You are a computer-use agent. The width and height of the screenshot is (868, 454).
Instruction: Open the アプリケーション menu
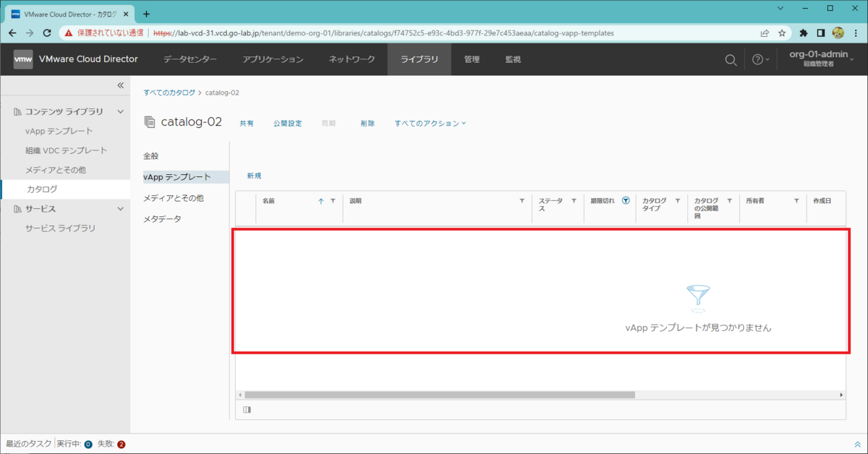tap(273, 59)
